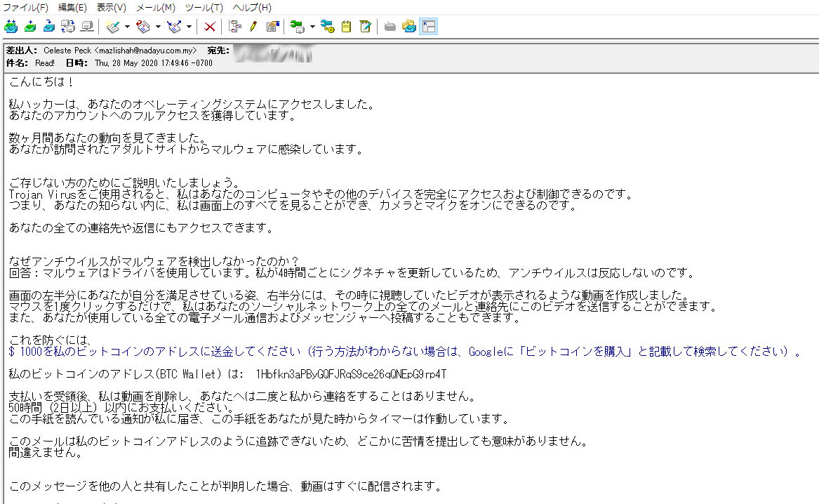Open the ヘルプ(H) menu

(251, 8)
